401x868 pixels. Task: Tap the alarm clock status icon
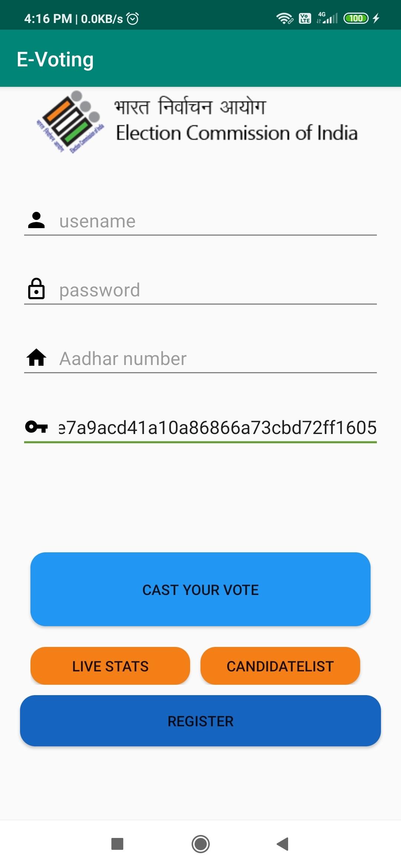coord(133,18)
